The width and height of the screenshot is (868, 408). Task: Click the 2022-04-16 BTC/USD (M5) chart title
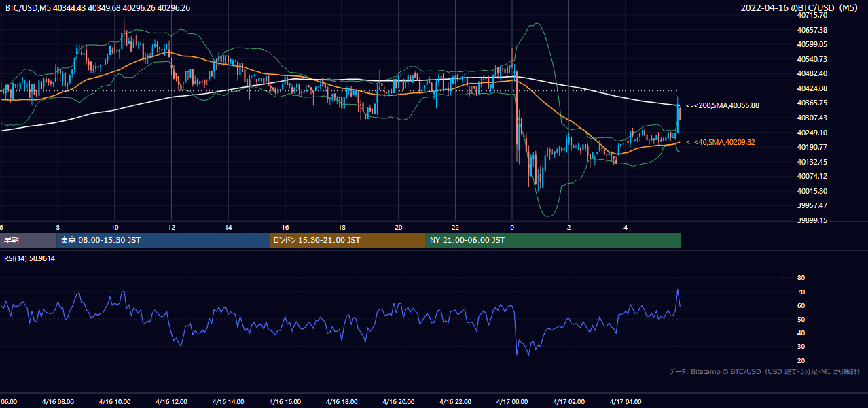pos(801,8)
